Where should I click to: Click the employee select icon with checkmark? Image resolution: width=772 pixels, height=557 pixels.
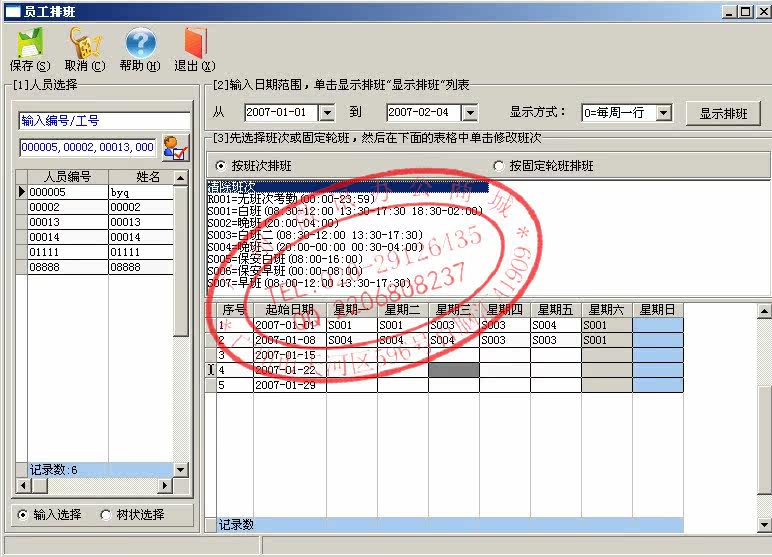click(x=175, y=147)
